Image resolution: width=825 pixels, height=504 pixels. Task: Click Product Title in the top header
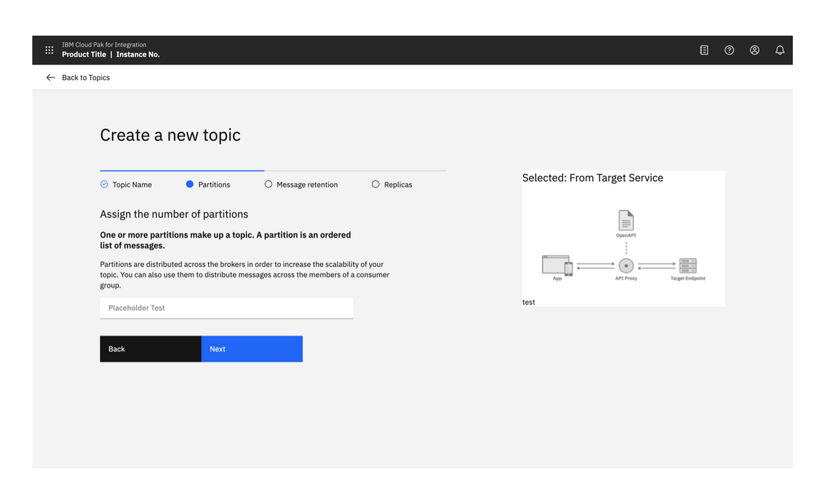[84, 54]
